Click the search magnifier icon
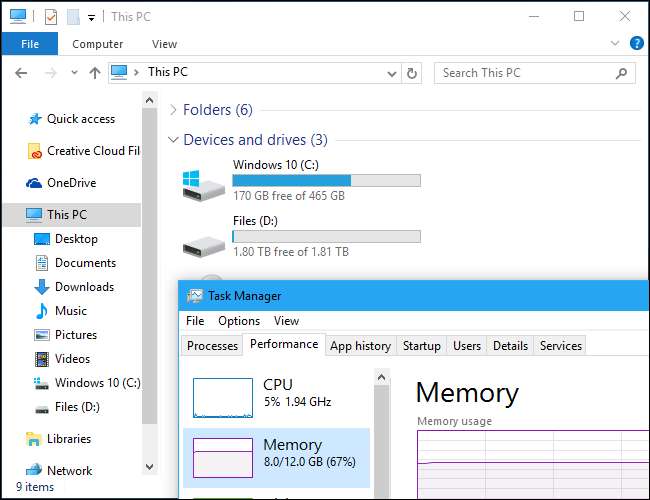This screenshot has height=500, width=650. pos(621,73)
